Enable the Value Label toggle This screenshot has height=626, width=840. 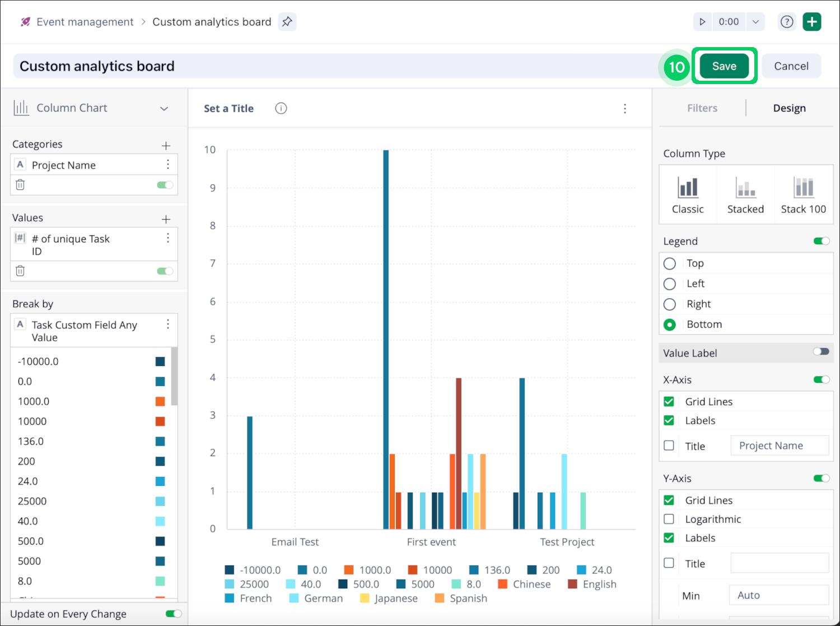[821, 352]
